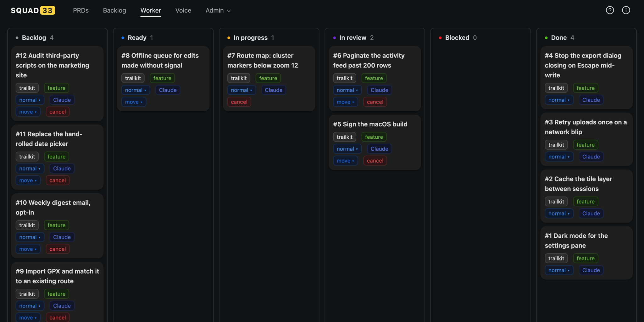Screen dimensions: 644x322
Task: Open priority dropdown on card #9
Action: (x=30, y=306)
